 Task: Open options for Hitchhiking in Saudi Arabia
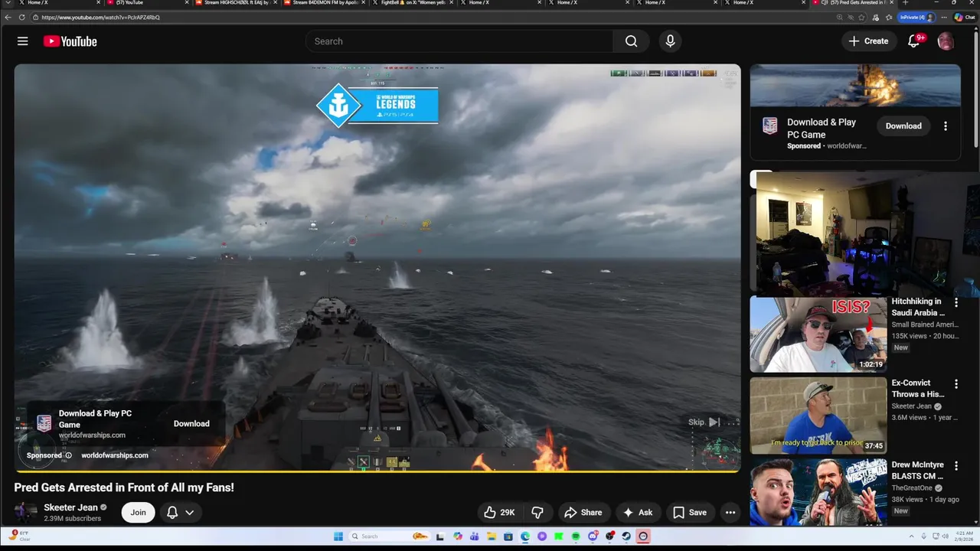coord(955,303)
